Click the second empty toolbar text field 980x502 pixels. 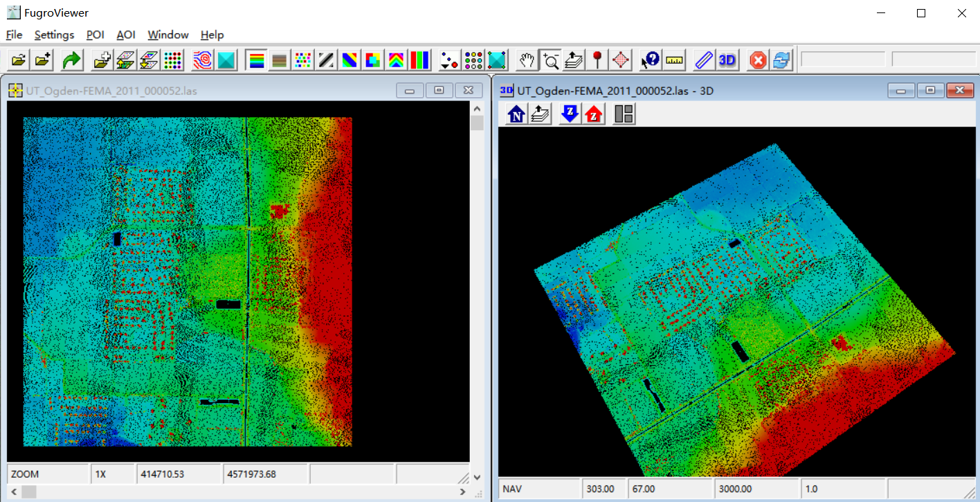(x=934, y=60)
